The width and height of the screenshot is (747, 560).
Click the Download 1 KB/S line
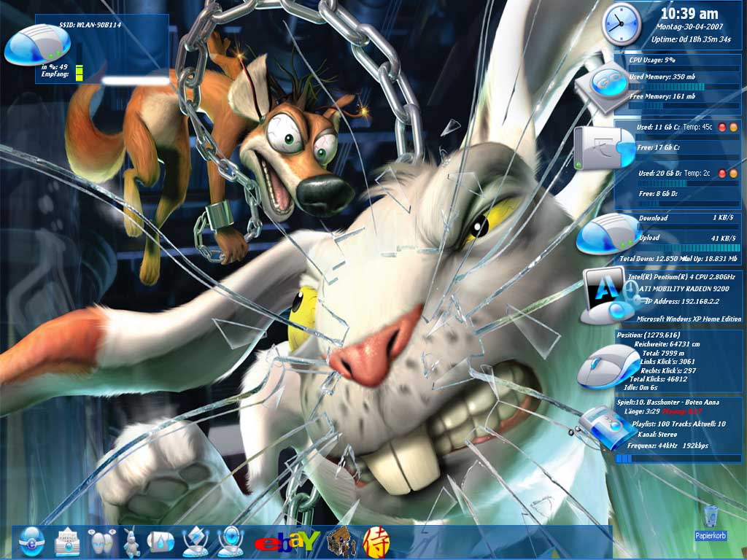click(686, 217)
